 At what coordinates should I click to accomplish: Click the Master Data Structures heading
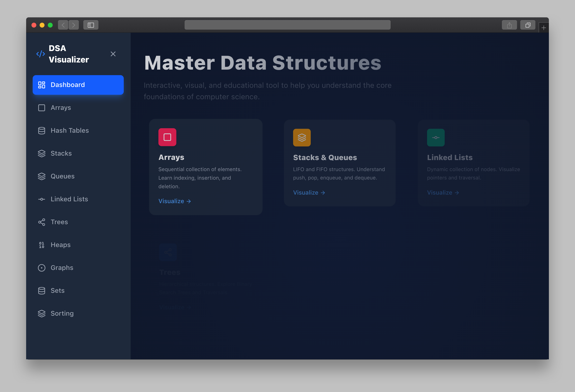click(263, 63)
